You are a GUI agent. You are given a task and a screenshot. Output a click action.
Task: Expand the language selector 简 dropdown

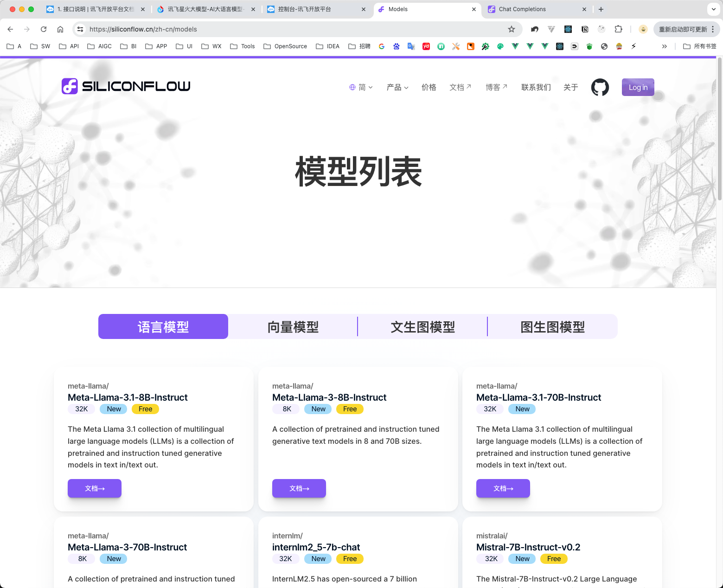tap(361, 87)
